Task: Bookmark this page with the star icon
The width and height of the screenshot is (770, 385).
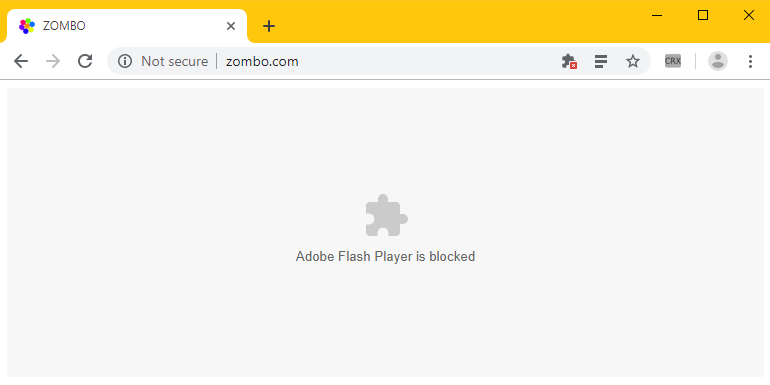Action: (x=633, y=61)
